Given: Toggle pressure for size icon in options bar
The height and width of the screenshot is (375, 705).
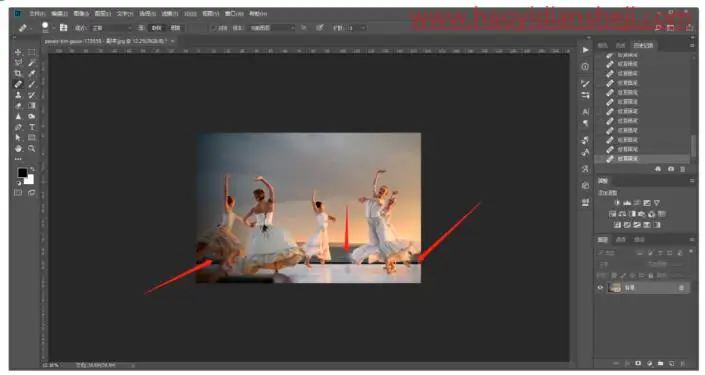Looking at the screenshot, I should [x=320, y=28].
